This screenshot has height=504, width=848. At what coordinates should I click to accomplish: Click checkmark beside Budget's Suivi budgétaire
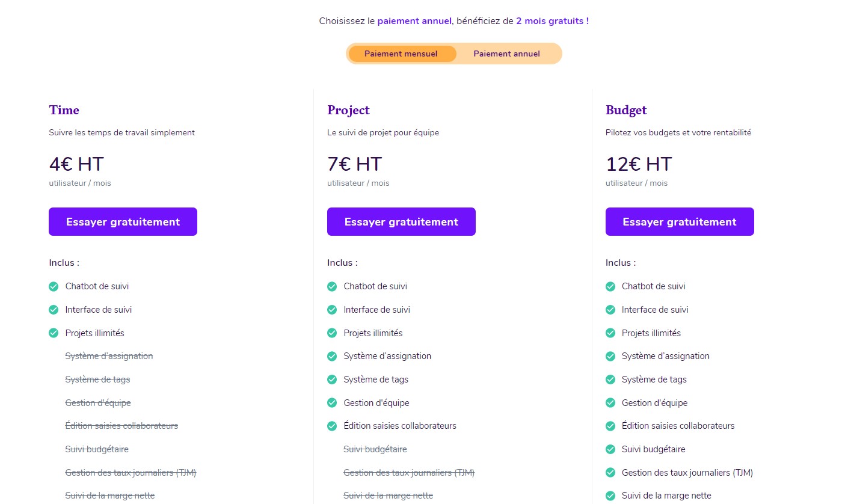(610, 449)
